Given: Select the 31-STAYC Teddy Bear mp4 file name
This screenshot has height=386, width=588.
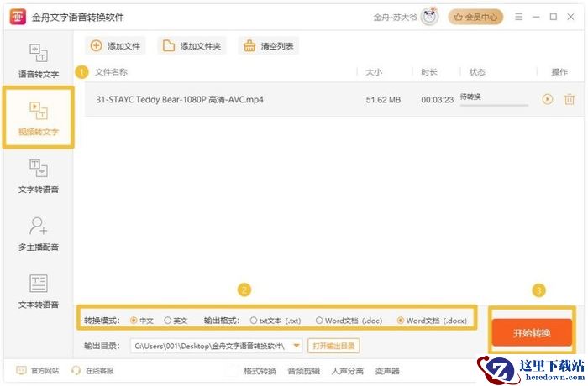Looking at the screenshot, I should point(180,100).
